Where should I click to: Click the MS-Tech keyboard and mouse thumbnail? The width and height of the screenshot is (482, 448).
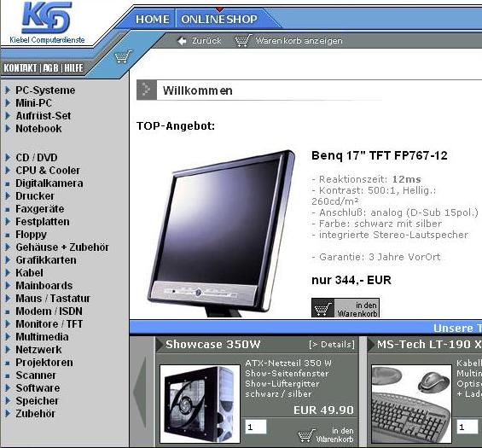[411, 404]
